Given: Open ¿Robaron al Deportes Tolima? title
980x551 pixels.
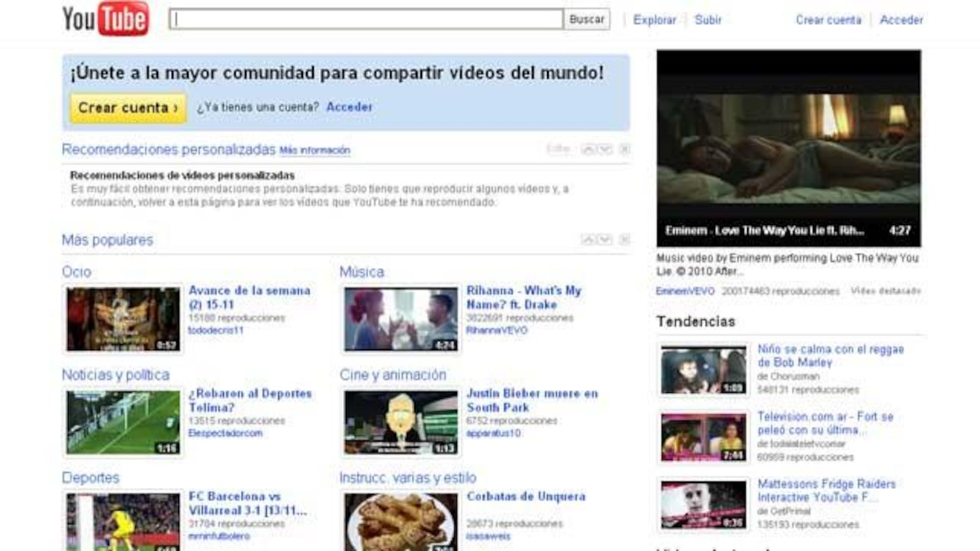Looking at the screenshot, I should click(250, 400).
